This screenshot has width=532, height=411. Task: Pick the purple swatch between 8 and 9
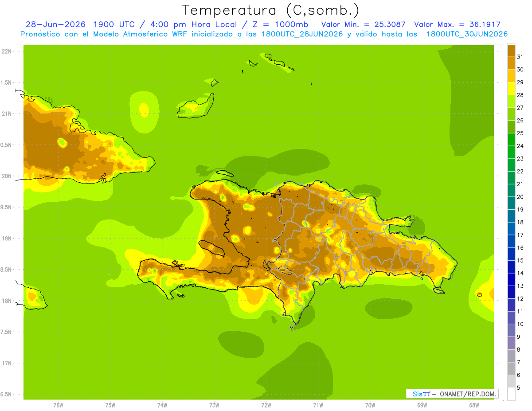511,343
